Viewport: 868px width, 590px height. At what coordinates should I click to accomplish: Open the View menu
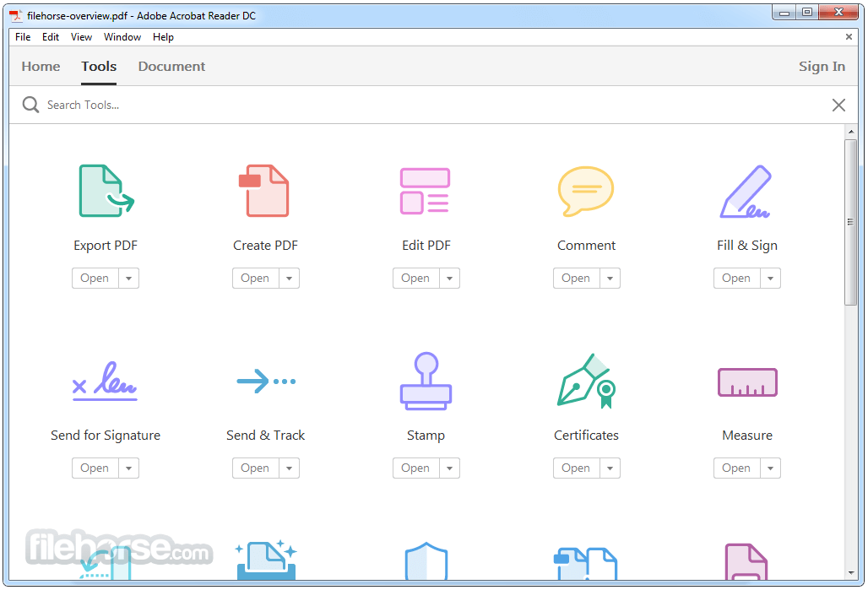[x=81, y=37]
